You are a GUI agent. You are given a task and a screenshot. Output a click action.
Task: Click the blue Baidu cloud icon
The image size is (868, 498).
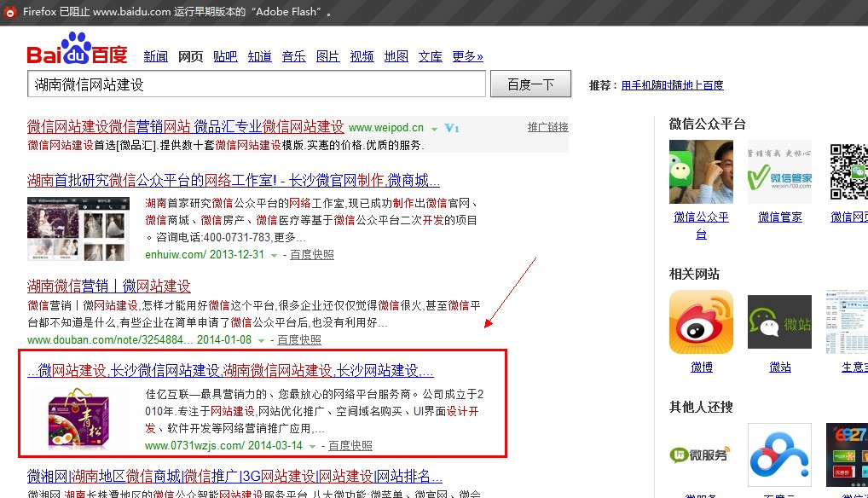point(779,455)
